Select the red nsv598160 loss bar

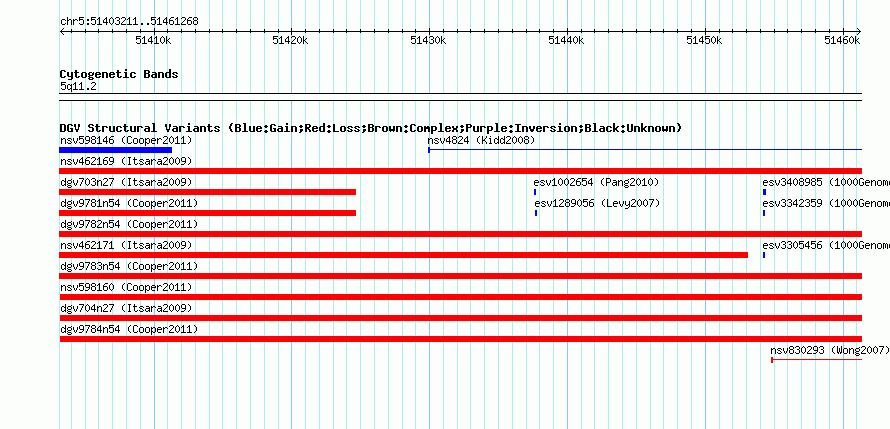461,297
